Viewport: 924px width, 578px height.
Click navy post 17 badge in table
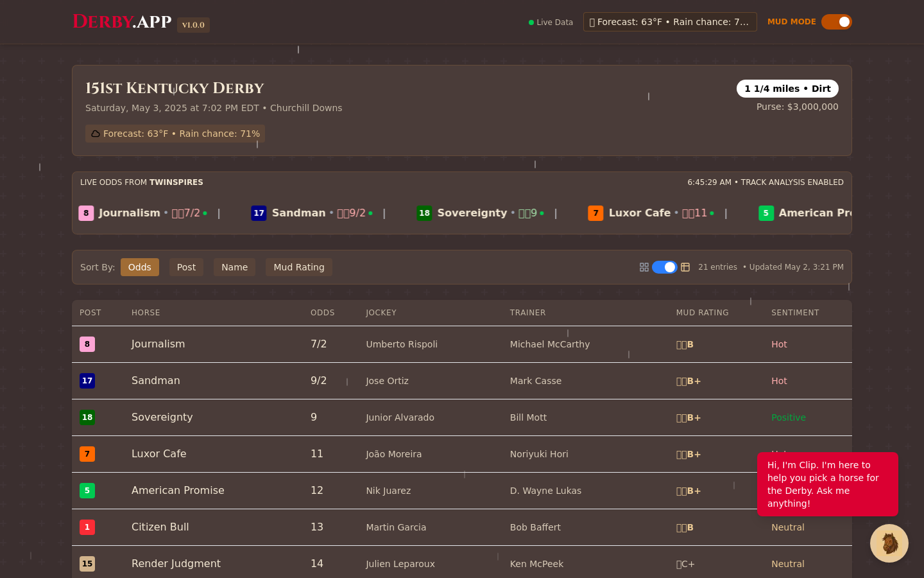point(87,381)
